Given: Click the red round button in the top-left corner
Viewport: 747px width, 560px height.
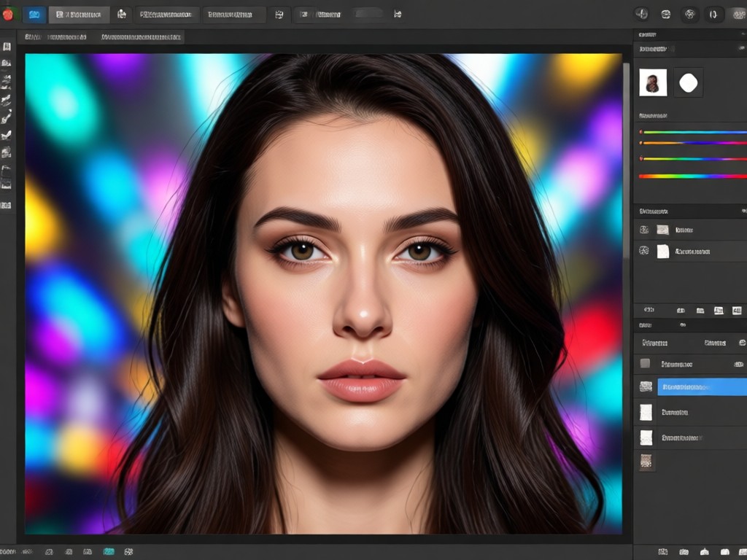Looking at the screenshot, I should (x=7, y=15).
